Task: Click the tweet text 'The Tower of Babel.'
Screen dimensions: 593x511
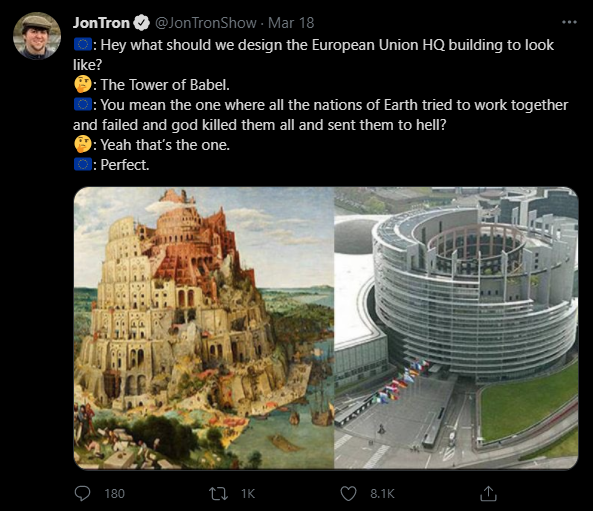Action: pos(165,85)
